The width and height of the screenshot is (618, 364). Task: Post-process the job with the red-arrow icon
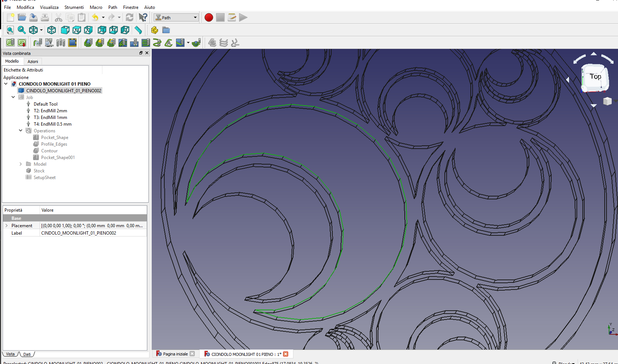pyautogui.click(x=22, y=43)
